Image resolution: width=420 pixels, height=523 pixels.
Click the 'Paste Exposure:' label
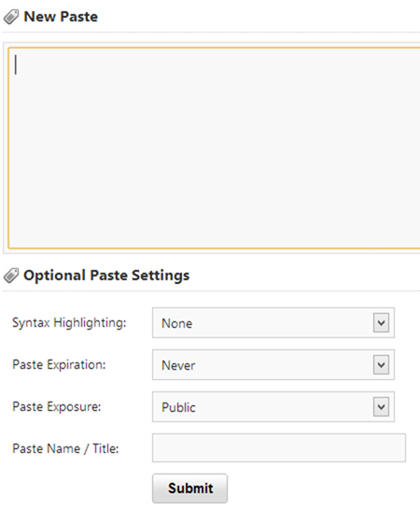coord(57,406)
